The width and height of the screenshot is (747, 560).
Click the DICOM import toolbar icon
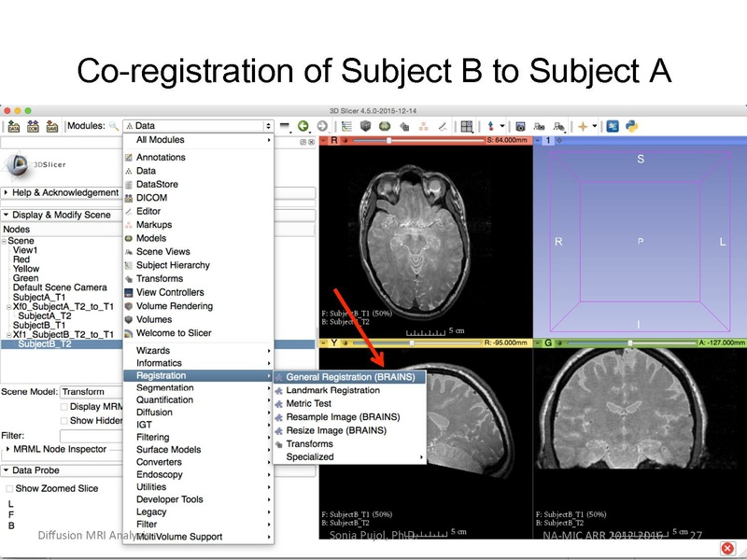(x=33, y=125)
